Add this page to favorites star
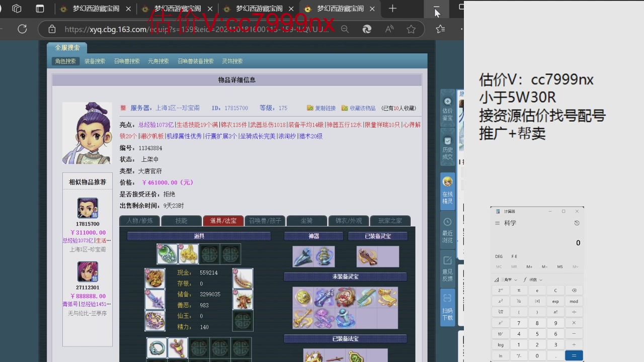 coord(411,29)
